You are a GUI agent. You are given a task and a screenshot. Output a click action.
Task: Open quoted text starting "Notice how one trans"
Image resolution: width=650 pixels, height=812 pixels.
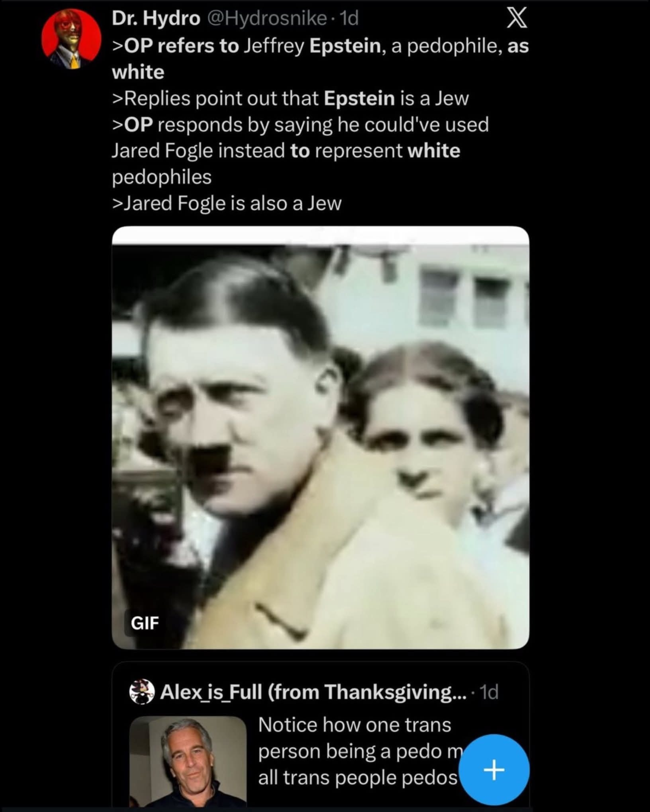358,751
